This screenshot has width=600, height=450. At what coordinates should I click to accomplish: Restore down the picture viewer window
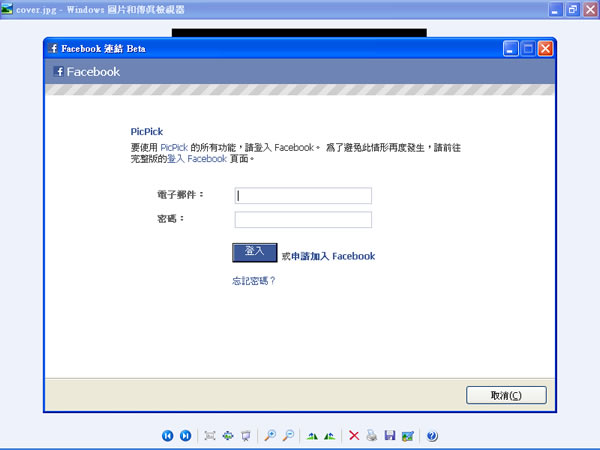(573, 9)
